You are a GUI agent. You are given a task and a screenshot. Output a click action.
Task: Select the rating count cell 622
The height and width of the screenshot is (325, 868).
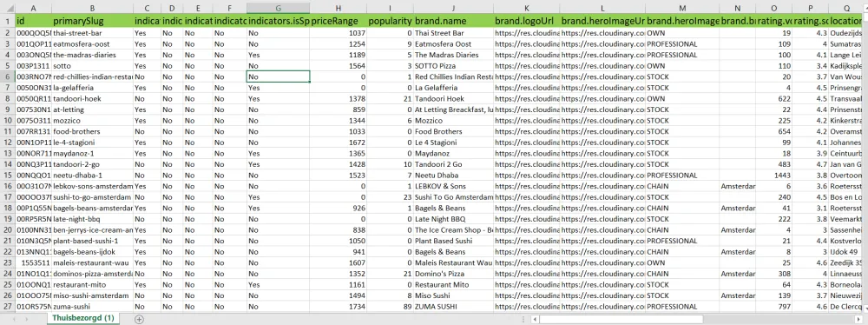click(774, 99)
